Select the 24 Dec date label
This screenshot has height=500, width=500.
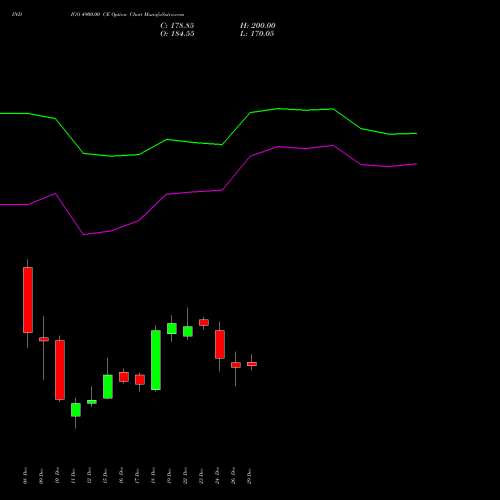[218, 476]
